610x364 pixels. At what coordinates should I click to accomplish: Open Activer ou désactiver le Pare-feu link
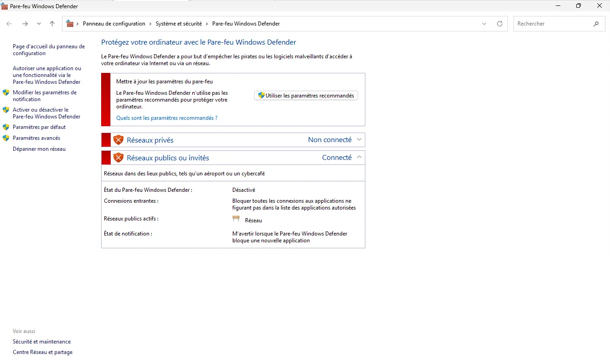coord(46,113)
